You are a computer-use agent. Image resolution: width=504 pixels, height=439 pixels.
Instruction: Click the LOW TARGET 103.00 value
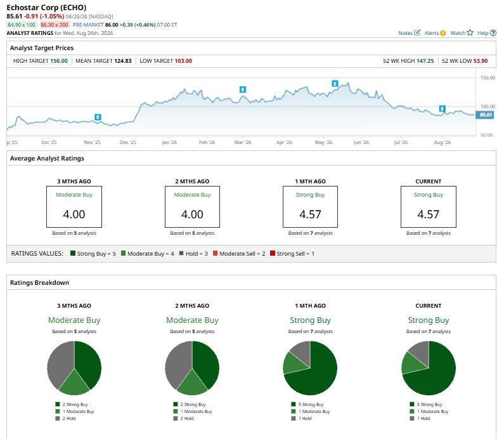click(x=183, y=61)
